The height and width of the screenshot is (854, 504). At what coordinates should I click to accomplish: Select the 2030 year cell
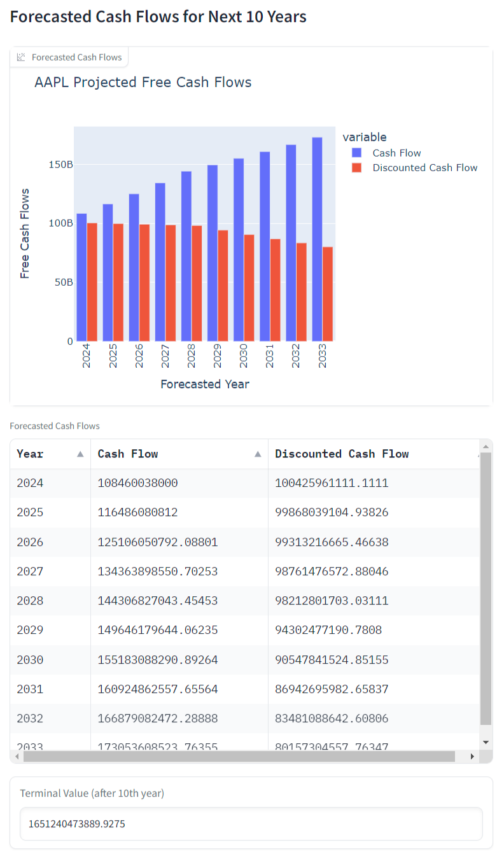click(50, 660)
